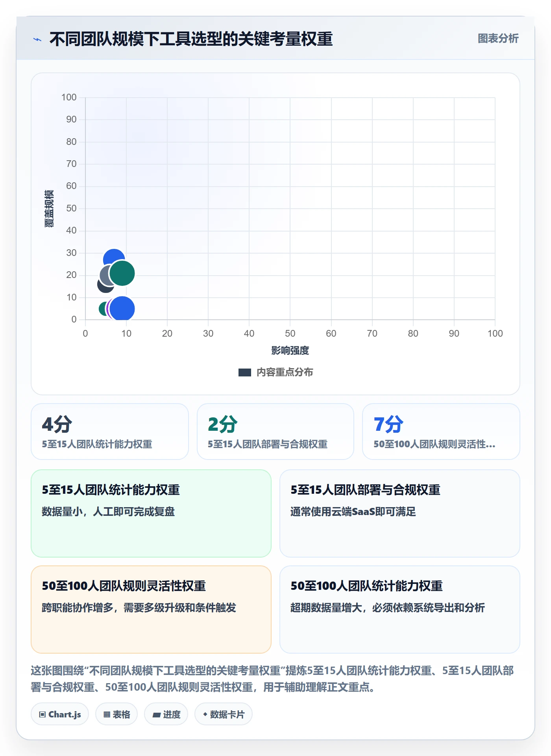Select the large green bubble on the chart
Screen dimensions: 551x756
[122, 273]
